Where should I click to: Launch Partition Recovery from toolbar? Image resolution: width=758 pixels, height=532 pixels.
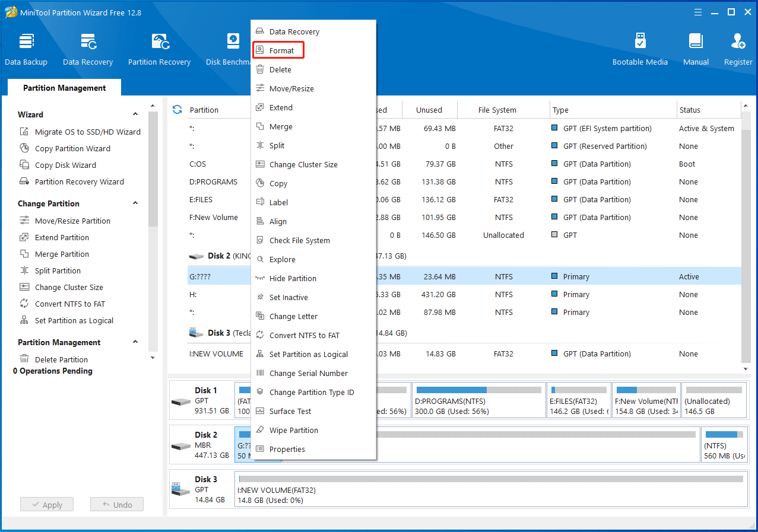coord(159,49)
